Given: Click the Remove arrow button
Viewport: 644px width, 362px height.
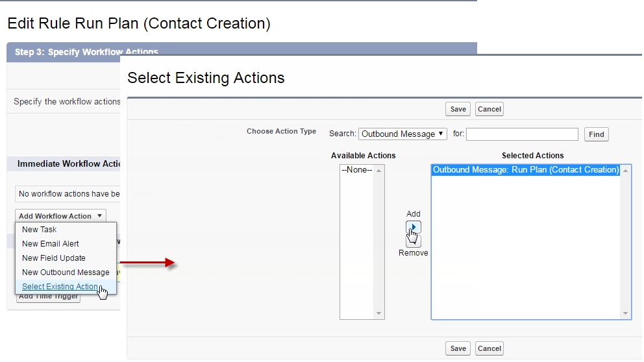Looking at the screenshot, I should point(414,241).
